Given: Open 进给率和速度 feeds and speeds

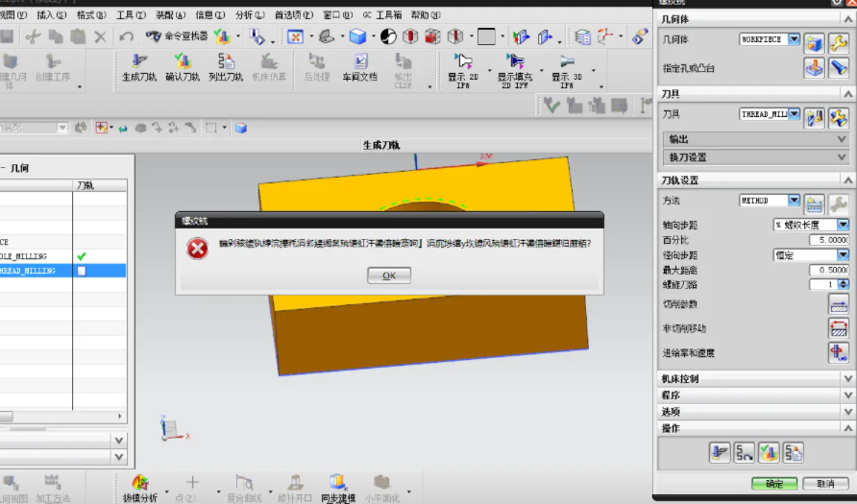Looking at the screenshot, I should (838, 352).
